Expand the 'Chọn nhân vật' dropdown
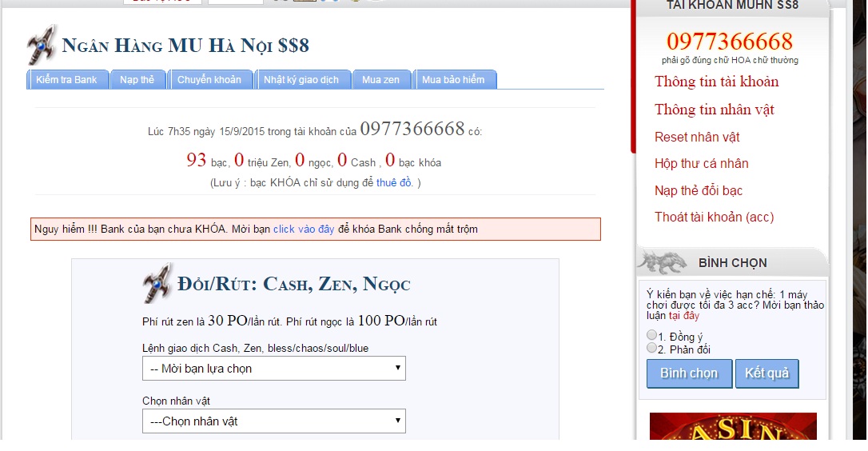The height and width of the screenshot is (451, 868). click(x=274, y=421)
